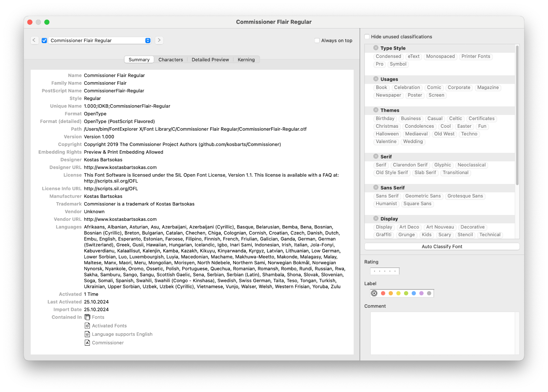Click the Comment text field
Screen dimensions: 548x392
pyautogui.click(x=443, y=333)
